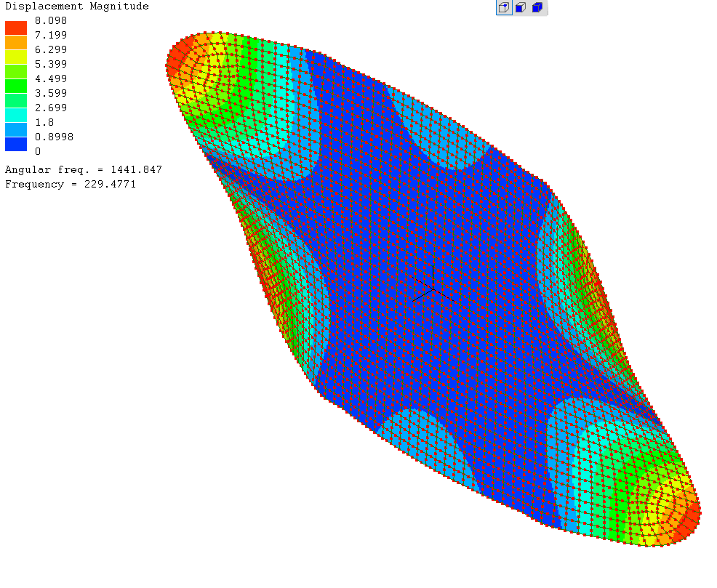Select the face selection cube icon
Viewport: 717px width, 588px height.
point(521,7)
